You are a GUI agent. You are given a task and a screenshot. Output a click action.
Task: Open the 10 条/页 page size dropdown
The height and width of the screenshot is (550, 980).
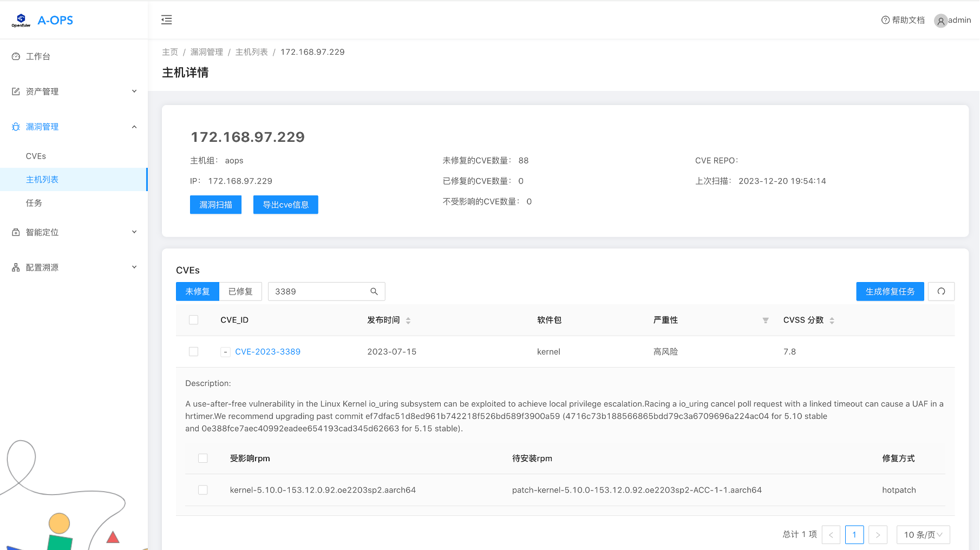click(923, 534)
